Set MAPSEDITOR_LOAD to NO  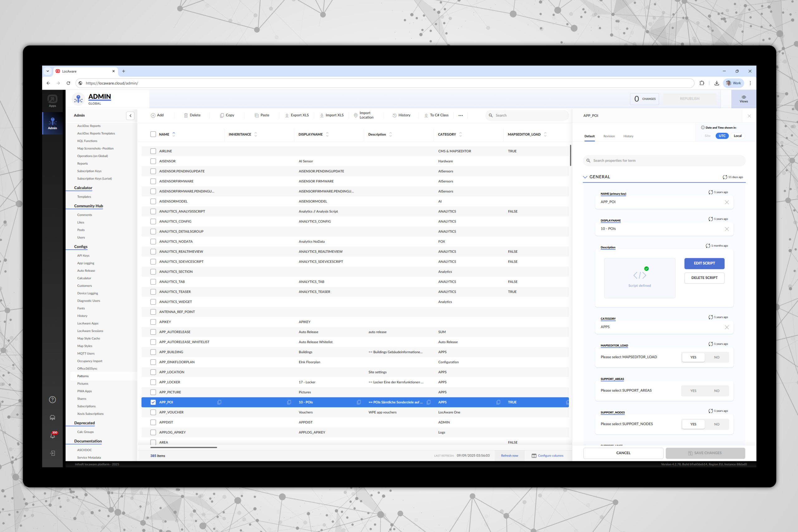tap(716, 357)
